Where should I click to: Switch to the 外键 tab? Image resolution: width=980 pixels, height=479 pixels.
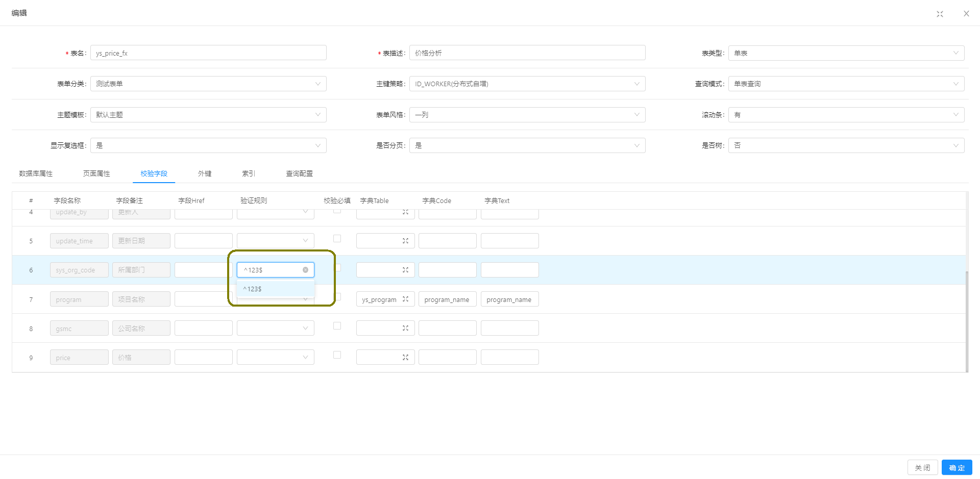tap(205, 173)
